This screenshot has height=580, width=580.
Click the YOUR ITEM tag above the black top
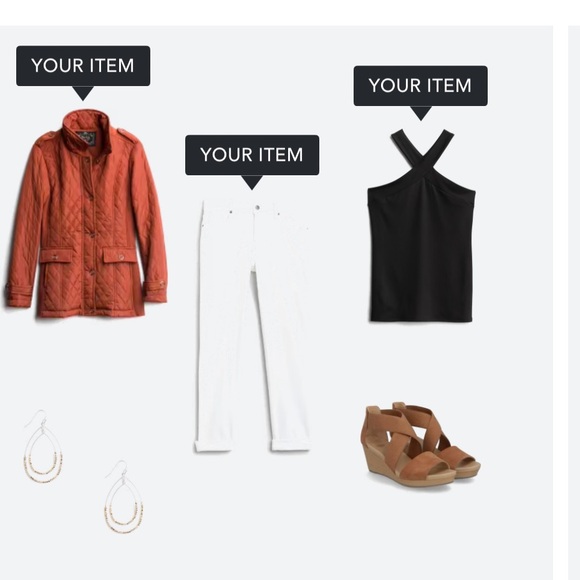tap(421, 86)
